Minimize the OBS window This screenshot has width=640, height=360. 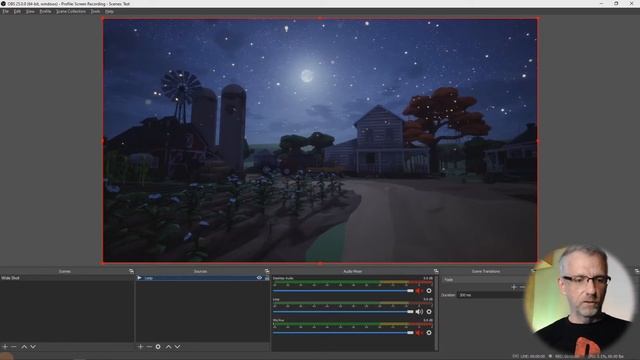click(601, 3)
